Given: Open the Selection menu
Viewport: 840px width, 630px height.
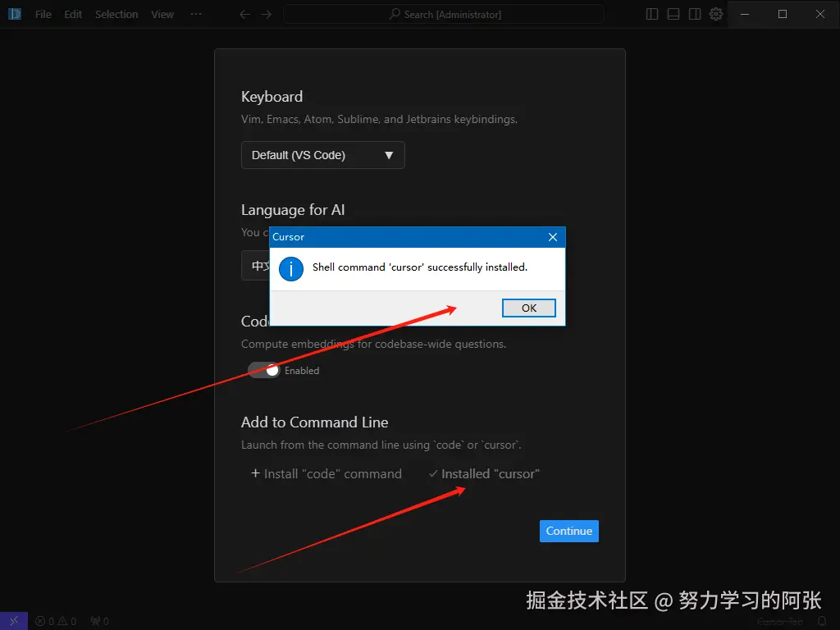Looking at the screenshot, I should tap(116, 15).
